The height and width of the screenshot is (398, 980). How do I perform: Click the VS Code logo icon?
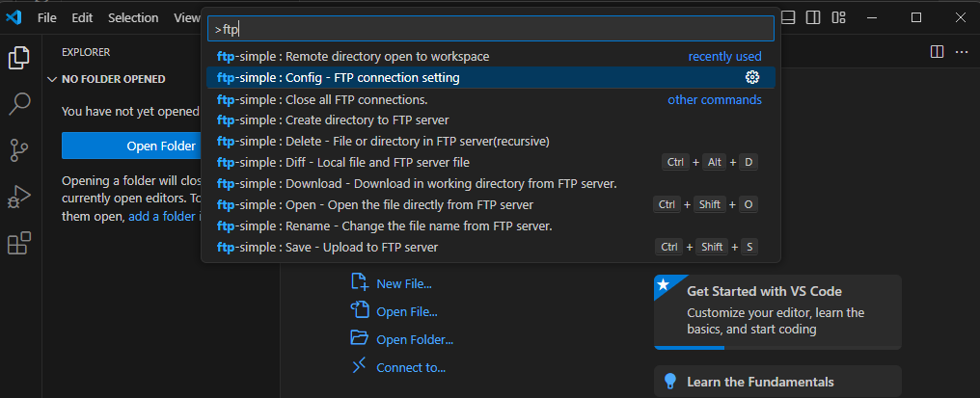(14, 17)
